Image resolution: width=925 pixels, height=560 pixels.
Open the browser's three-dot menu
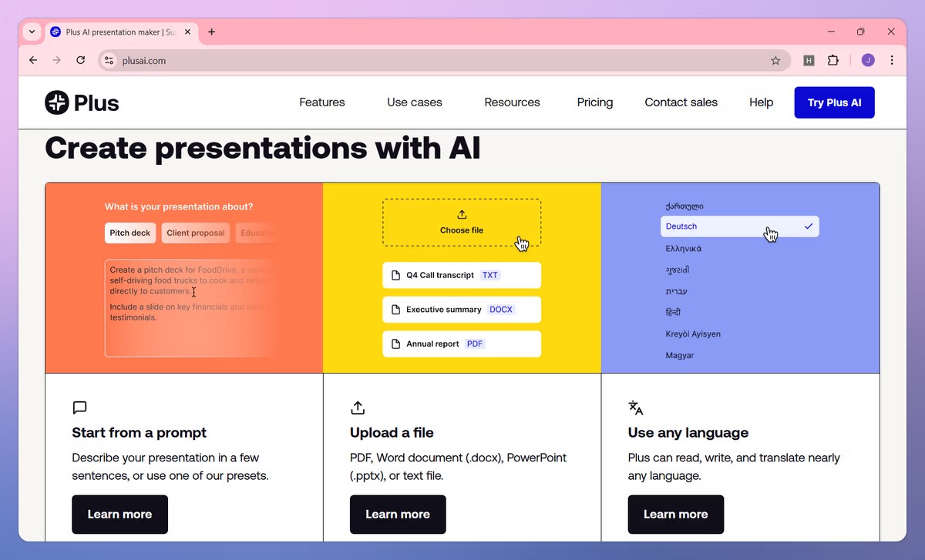point(892,60)
